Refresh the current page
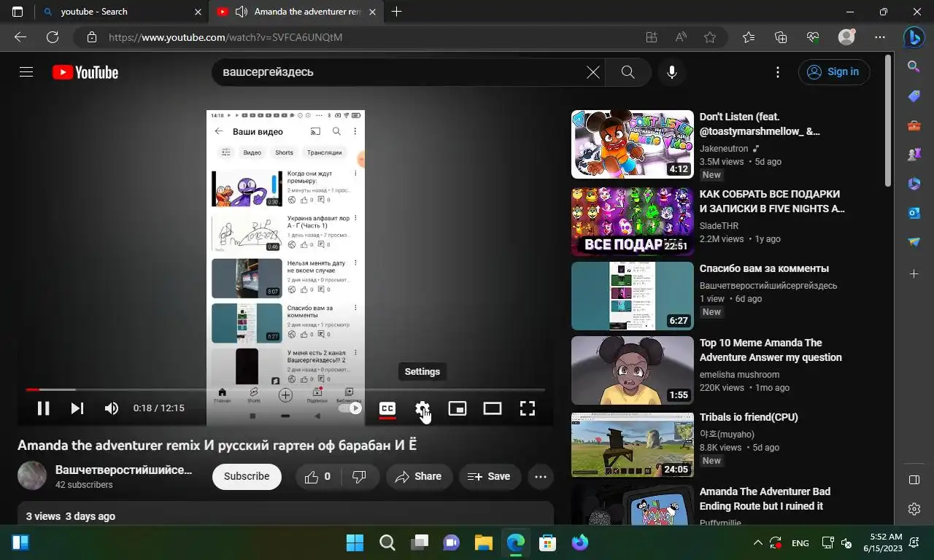The image size is (934, 560). tap(53, 37)
